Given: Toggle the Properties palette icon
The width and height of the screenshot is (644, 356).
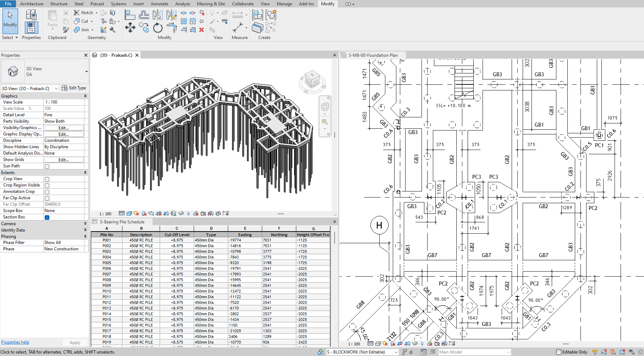Looking at the screenshot, I should (31, 28).
